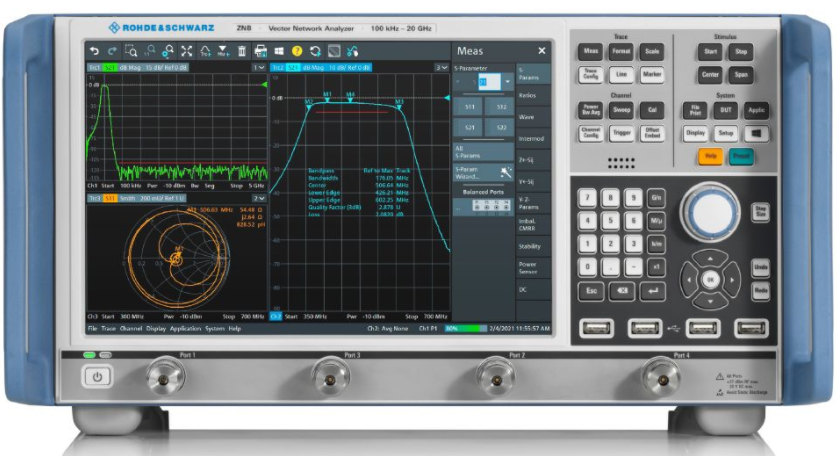Select the S11 parameter button
Screen dimensions: 837x456
[x=468, y=107]
